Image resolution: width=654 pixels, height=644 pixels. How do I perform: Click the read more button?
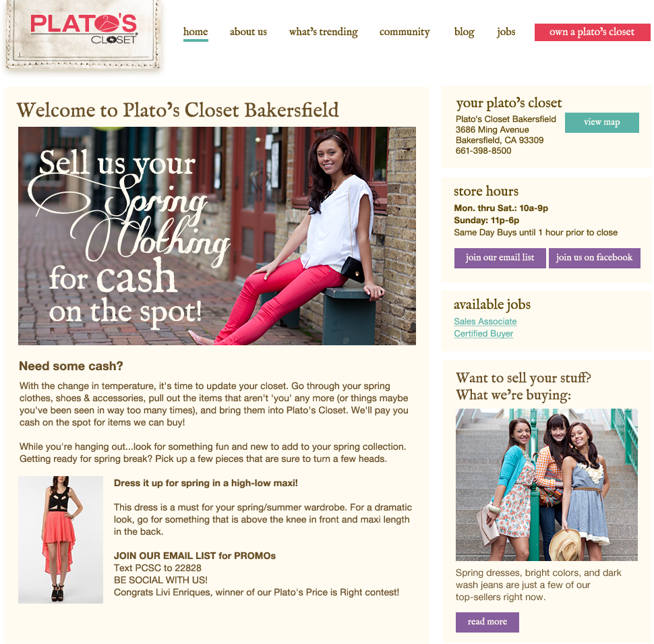point(487,622)
